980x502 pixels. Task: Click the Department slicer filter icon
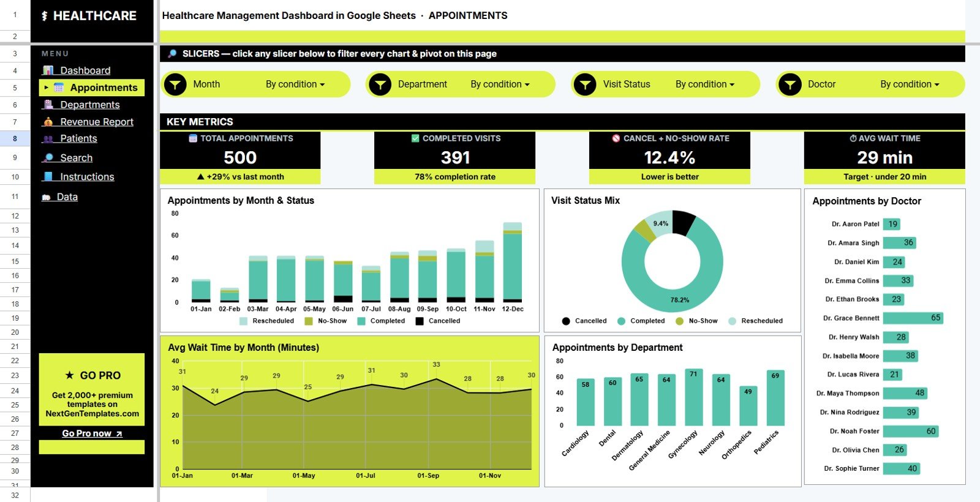pyautogui.click(x=380, y=84)
